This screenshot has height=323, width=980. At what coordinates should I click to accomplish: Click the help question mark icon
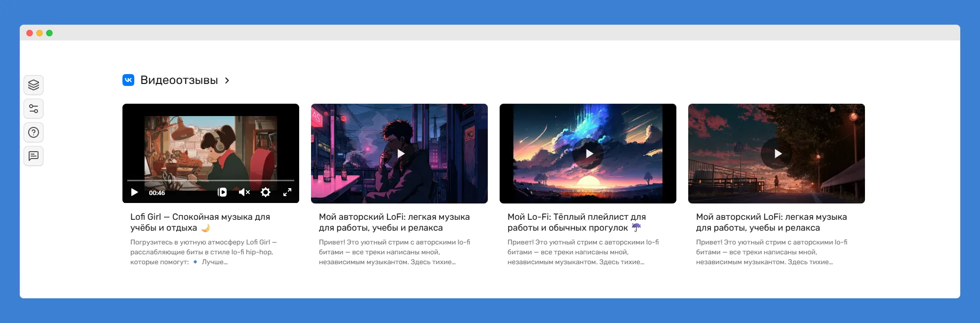tap(34, 132)
